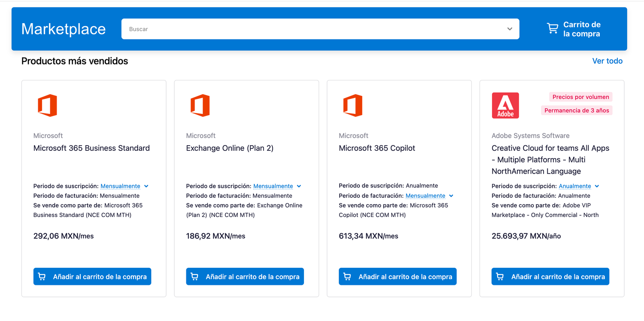Image resolution: width=644 pixels, height=321 pixels.
Task: Expand the Buscar search dropdown arrow
Action: (x=510, y=29)
